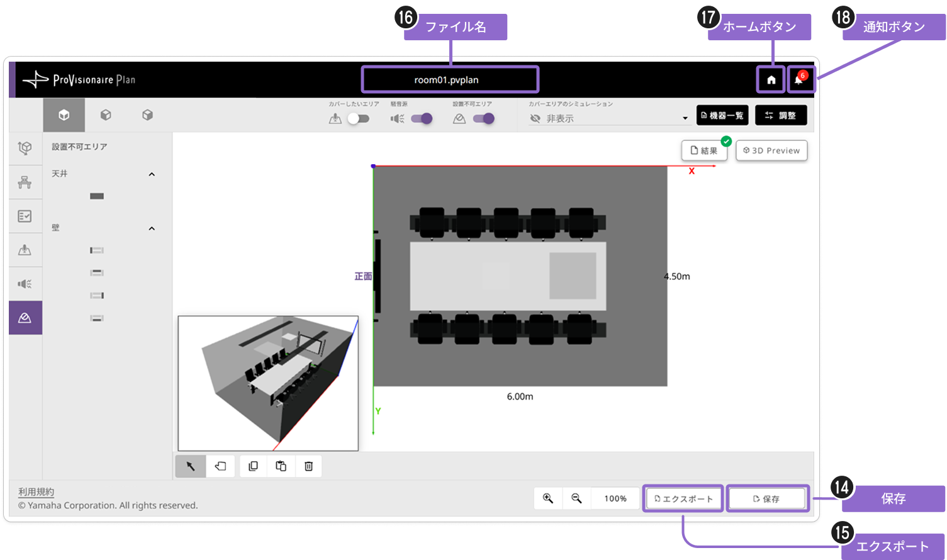
Task: Click the 調整 adjust button
Action: click(781, 115)
